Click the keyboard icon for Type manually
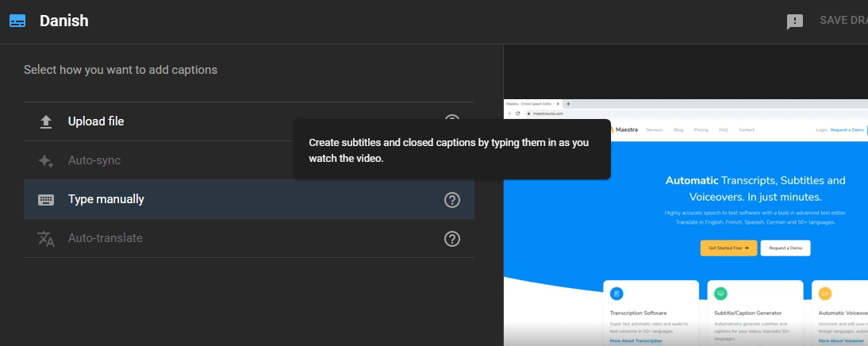Screen dimensions: 868x346 (x=46, y=200)
